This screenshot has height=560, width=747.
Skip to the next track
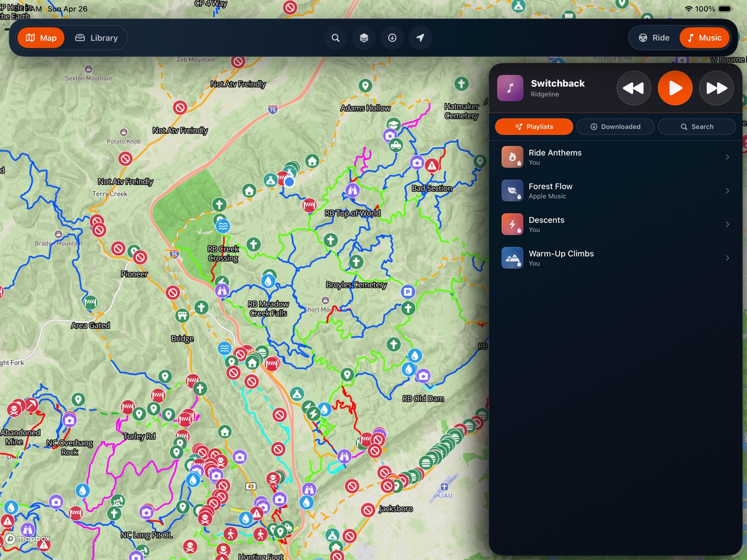[x=716, y=88]
